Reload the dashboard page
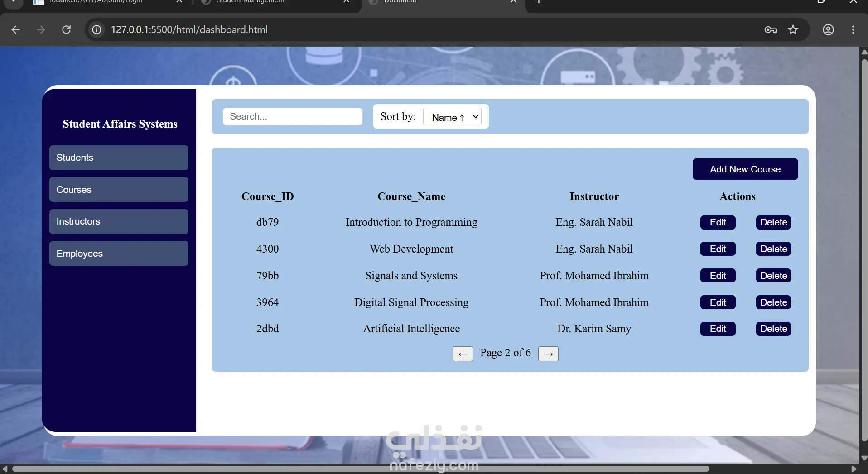The height and width of the screenshot is (474, 868). click(67, 30)
